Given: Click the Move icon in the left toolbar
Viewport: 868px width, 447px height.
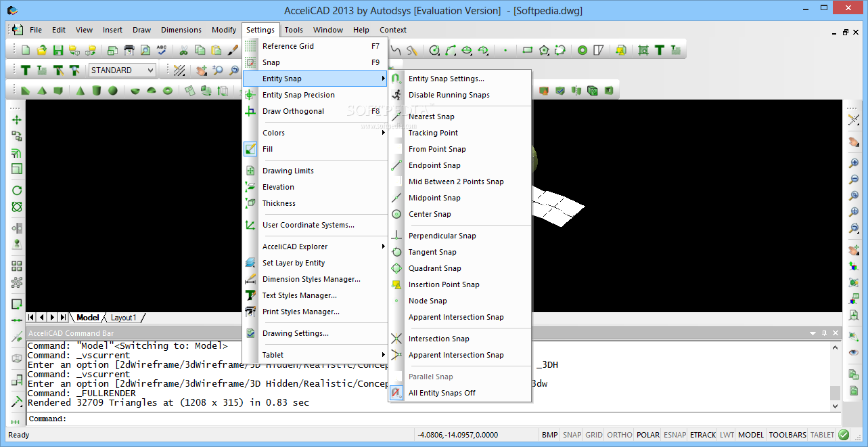Looking at the screenshot, I should coord(17,120).
